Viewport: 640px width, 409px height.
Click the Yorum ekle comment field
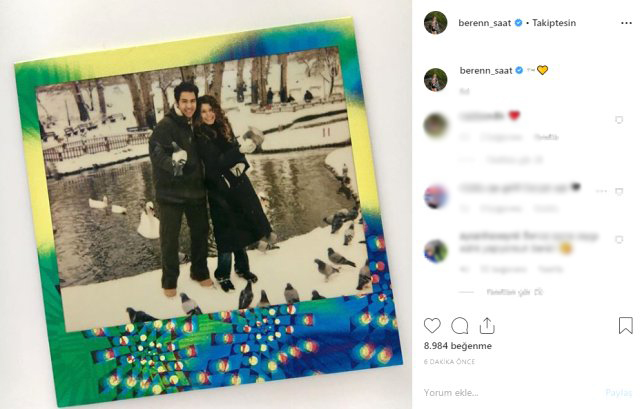(x=512, y=393)
